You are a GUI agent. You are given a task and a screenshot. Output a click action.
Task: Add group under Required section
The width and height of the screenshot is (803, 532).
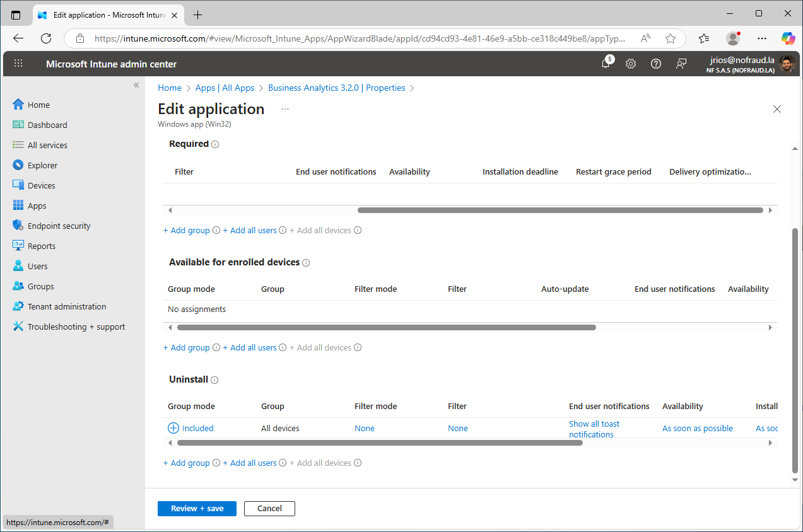tap(187, 230)
